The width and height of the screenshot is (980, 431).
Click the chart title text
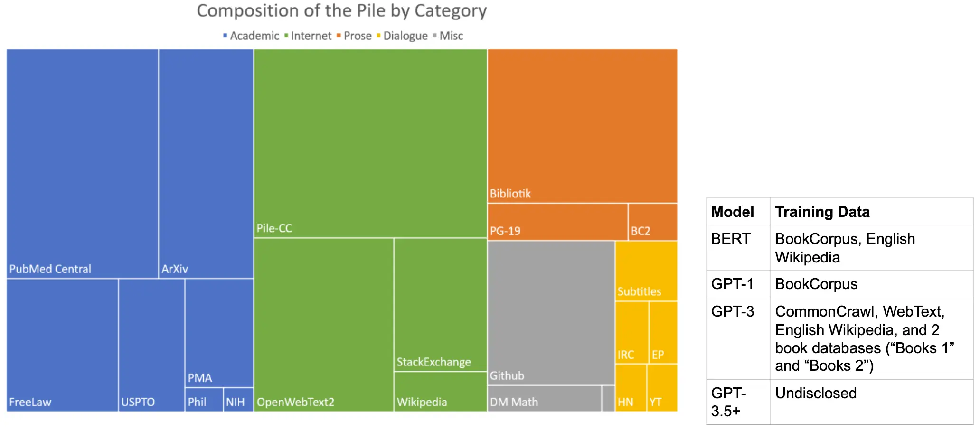[x=342, y=11]
